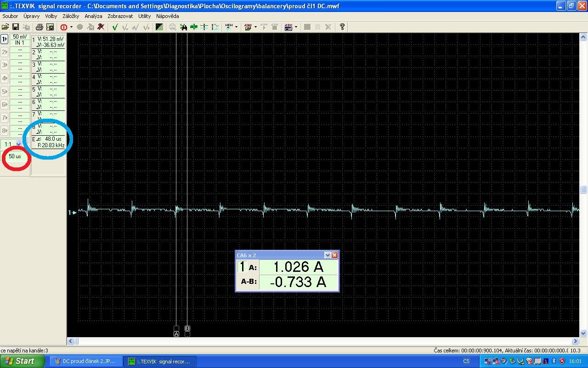This screenshot has width=588, height=368.
Task: Enable channel 2 toggle button
Action: [x=5, y=52]
